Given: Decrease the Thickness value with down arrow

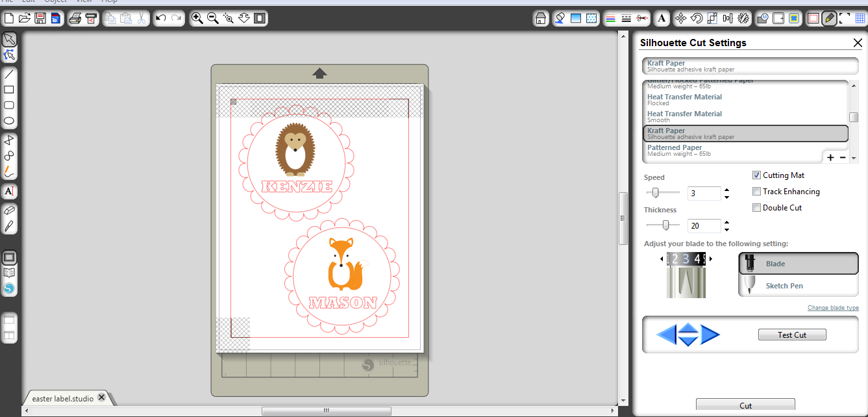Looking at the screenshot, I should (726, 229).
